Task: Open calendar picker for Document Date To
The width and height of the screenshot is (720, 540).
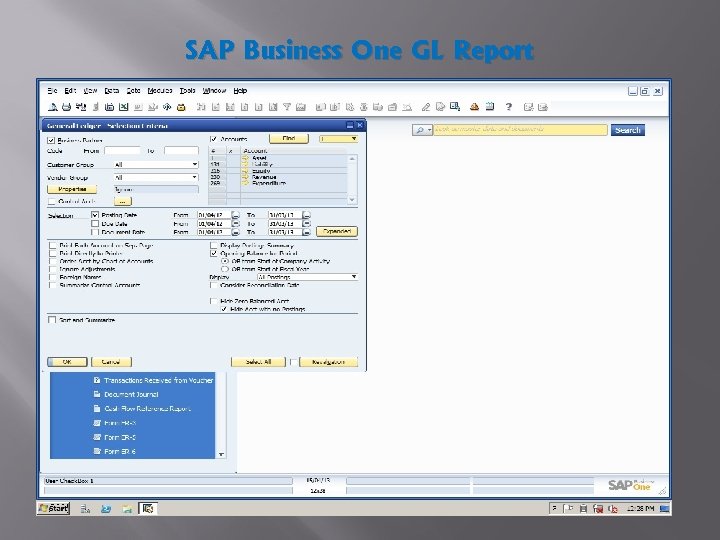Action: click(x=306, y=232)
